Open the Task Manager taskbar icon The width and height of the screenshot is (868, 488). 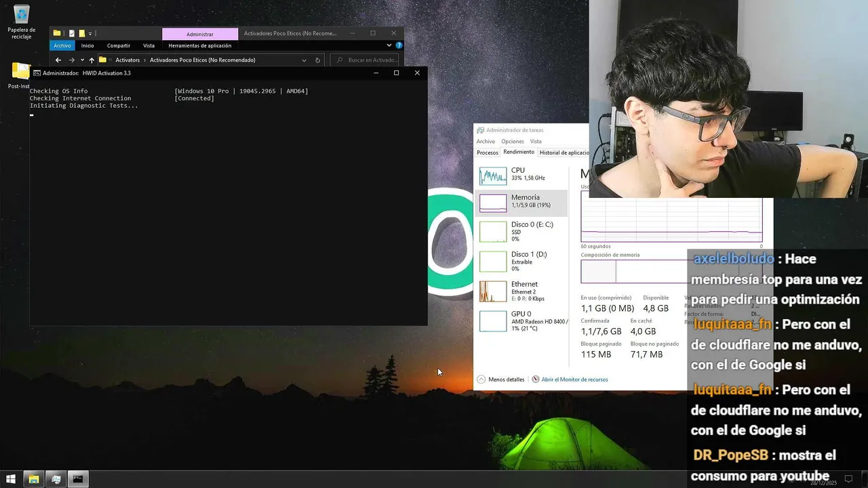(56, 479)
